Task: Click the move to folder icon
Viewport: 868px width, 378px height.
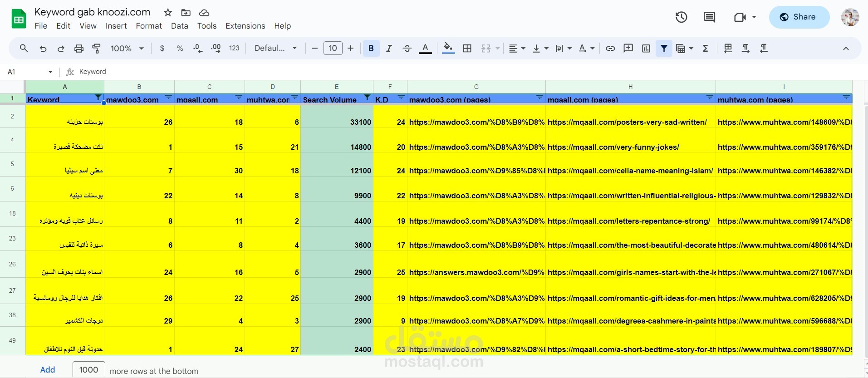Action: (186, 13)
